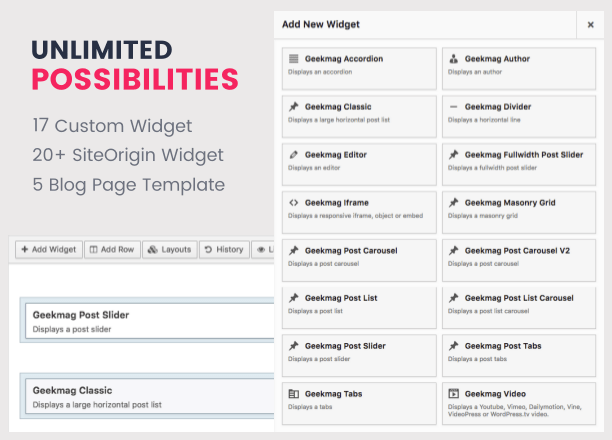Close the Add New Widget dialog

(591, 25)
